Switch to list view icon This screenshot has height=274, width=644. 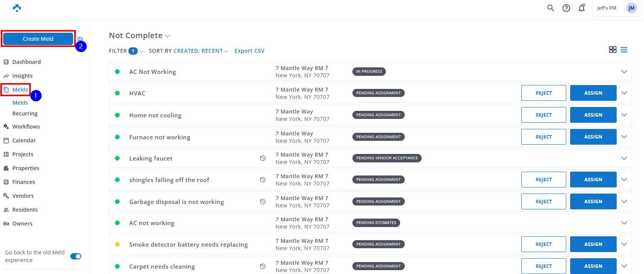click(x=624, y=50)
